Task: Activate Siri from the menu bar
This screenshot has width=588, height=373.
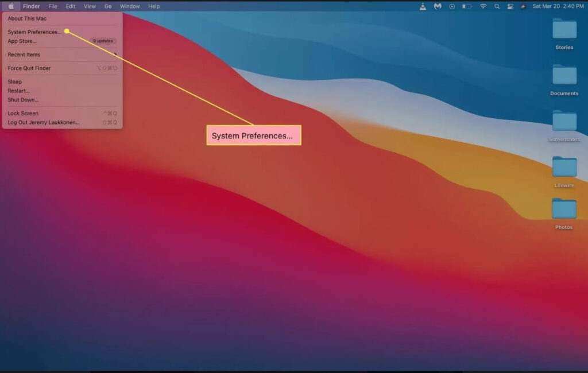Action: (523, 6)
